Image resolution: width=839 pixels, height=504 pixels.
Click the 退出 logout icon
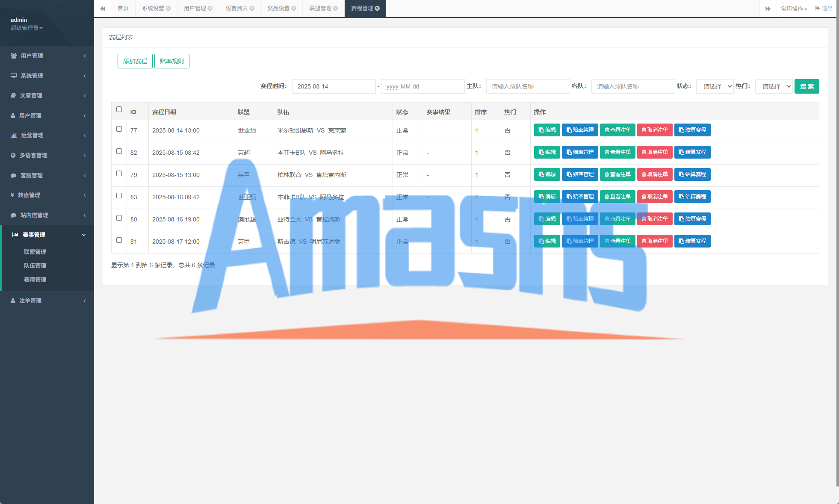tap(817, 9)
